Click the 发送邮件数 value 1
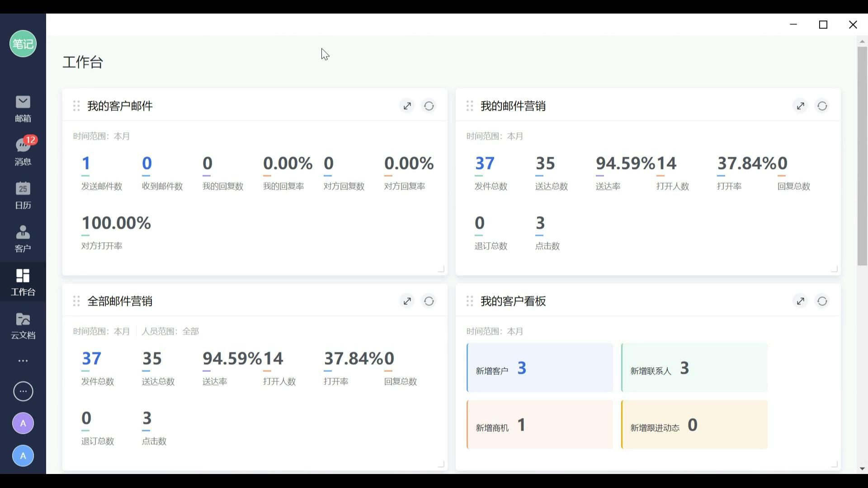The width and height of the screenshot is (868, 488). click(x=86, y=163)
